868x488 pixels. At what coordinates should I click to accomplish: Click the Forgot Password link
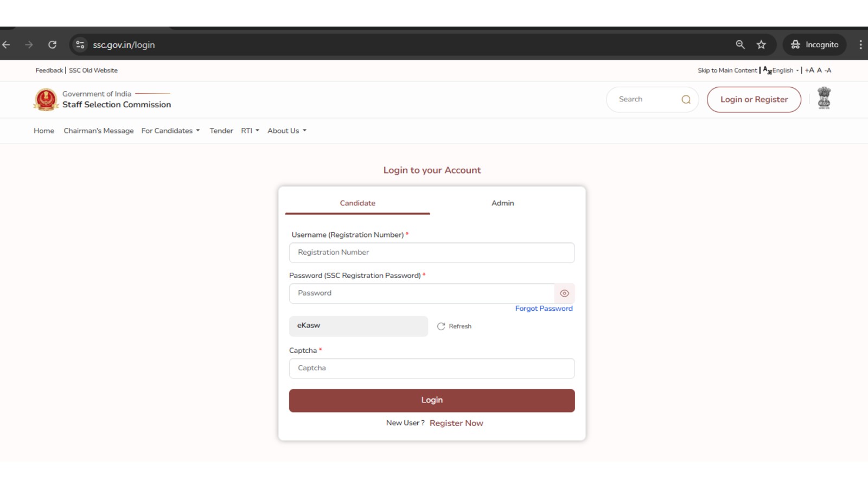(544, 309)
